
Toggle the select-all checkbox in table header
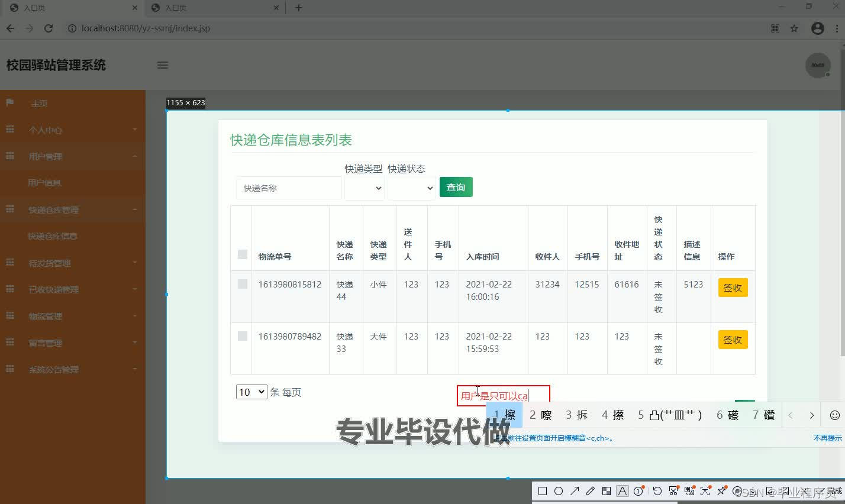pyautogui.click(x=242, y=254)
